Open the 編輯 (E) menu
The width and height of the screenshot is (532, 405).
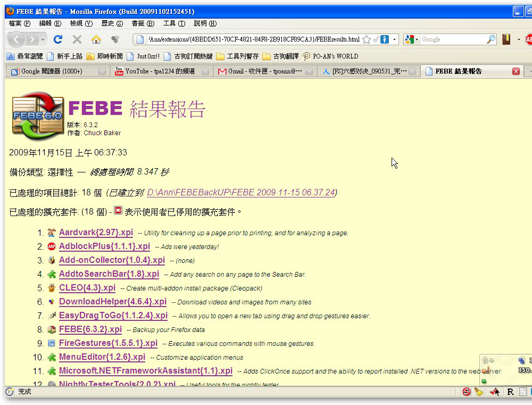pos(50,23)
